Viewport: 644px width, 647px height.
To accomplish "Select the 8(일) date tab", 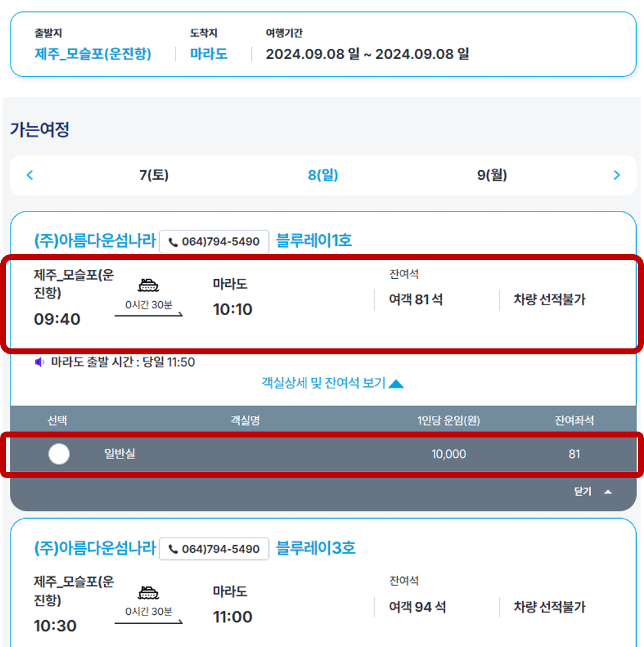I will click(322, 175).
